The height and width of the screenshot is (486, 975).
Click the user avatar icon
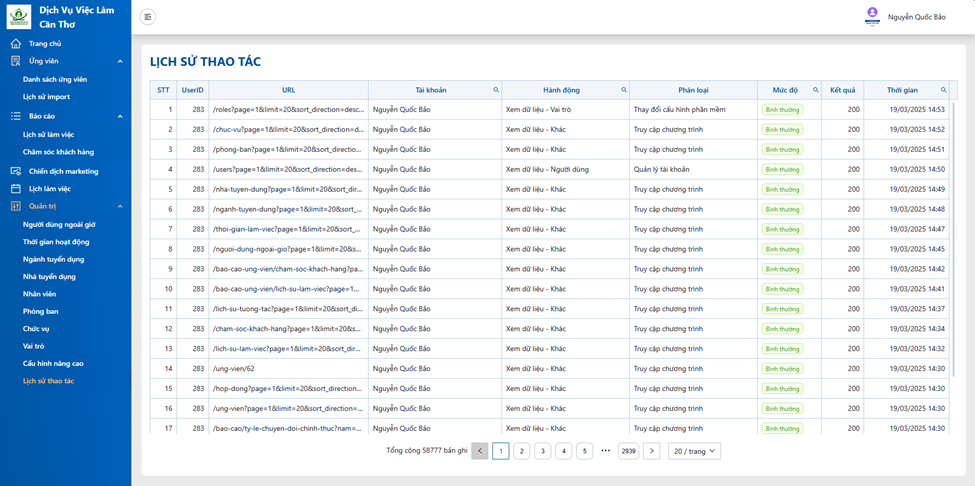click(x=872, y=15)
